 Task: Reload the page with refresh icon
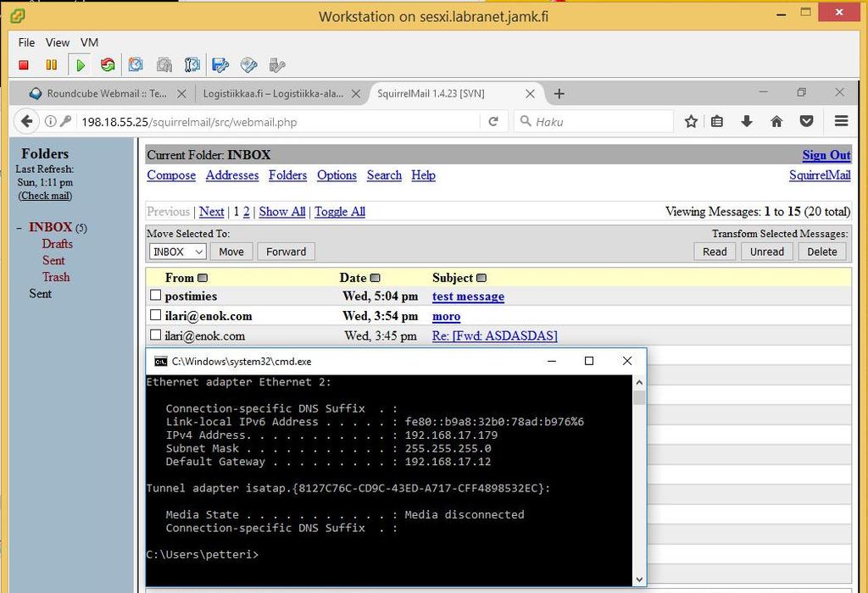click(492, 121)
